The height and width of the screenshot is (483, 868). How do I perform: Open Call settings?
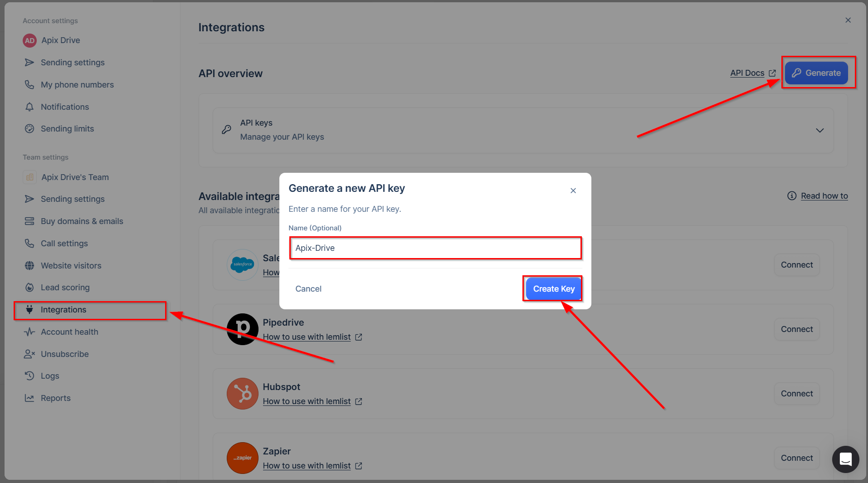(64, 243)
